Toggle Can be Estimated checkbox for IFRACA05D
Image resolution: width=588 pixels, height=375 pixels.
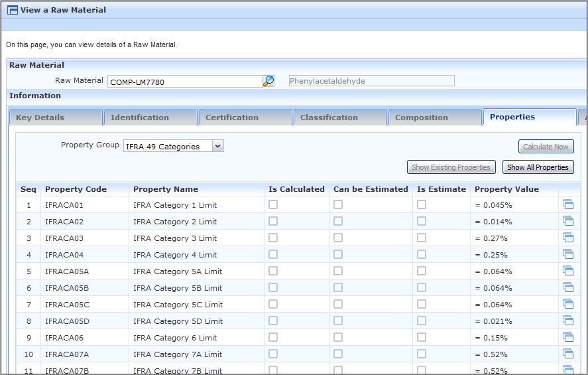tap(338, 320)
